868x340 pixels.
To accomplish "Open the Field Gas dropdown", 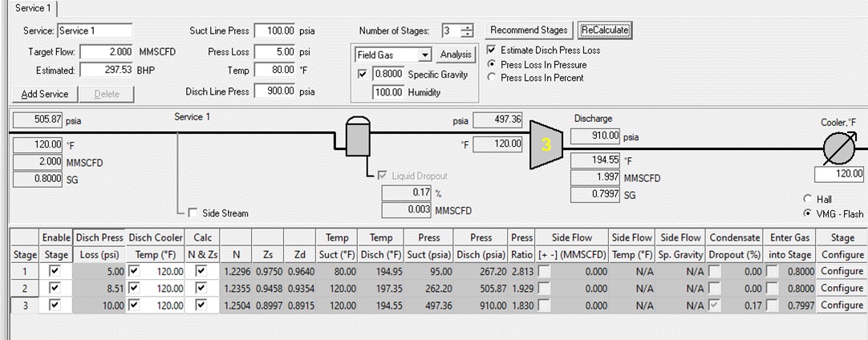I will tap(425, 55).
